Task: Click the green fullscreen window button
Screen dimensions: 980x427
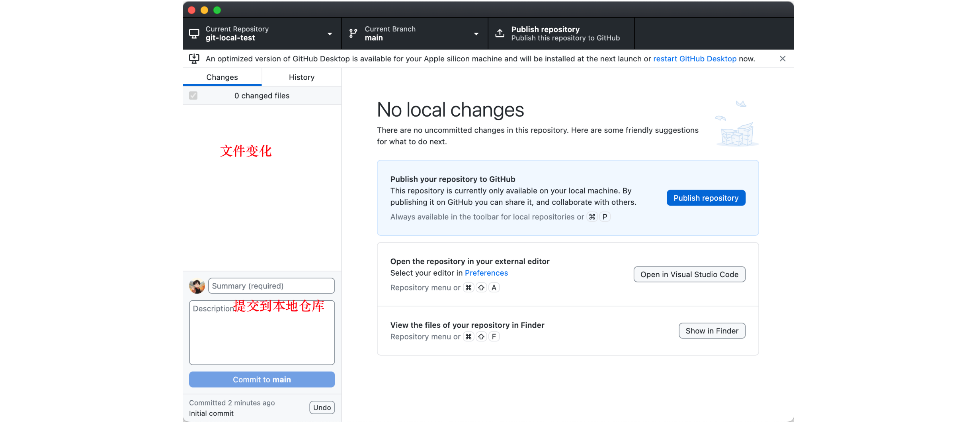Action: click(217, 10)
